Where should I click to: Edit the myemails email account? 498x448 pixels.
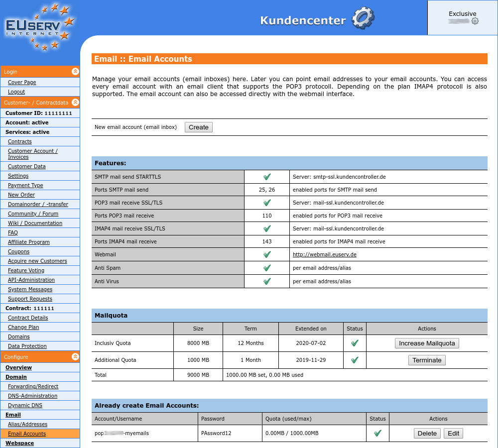coord(454,434)
